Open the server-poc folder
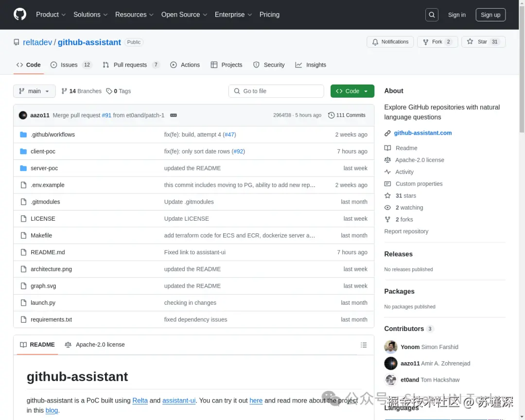The height and width of the screenshot is (420, 525). pyautogui.click(x=44, y=168)
